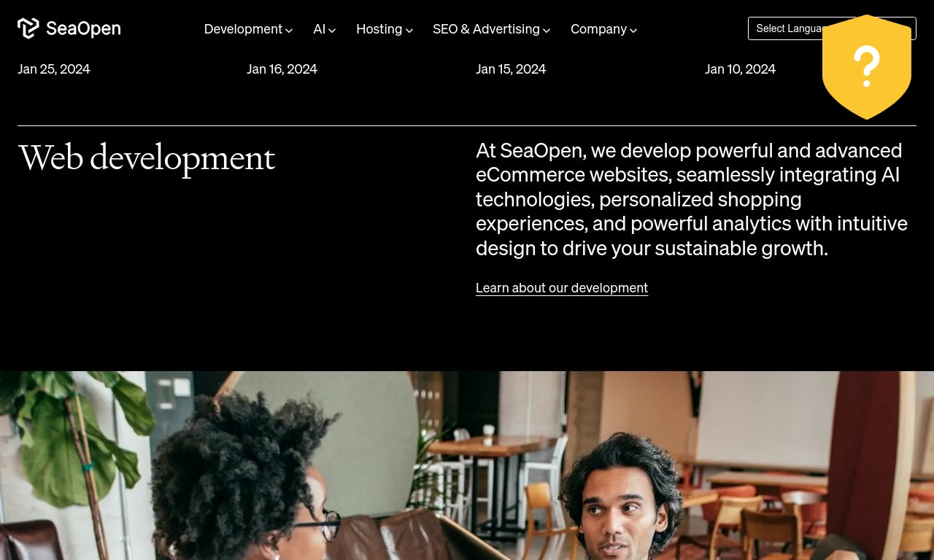The height and width of the screenshot is (560, 934).
Task: Expand the SEO & Advertising menu
Action: [491, 29]
